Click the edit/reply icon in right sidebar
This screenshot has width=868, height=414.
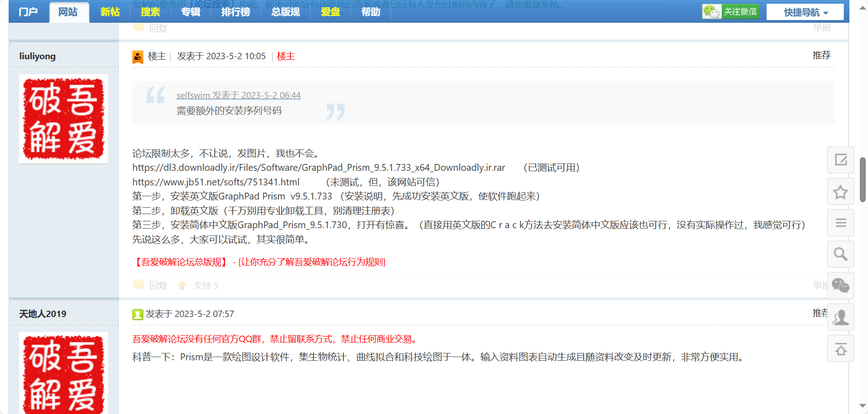click(840, 160)
